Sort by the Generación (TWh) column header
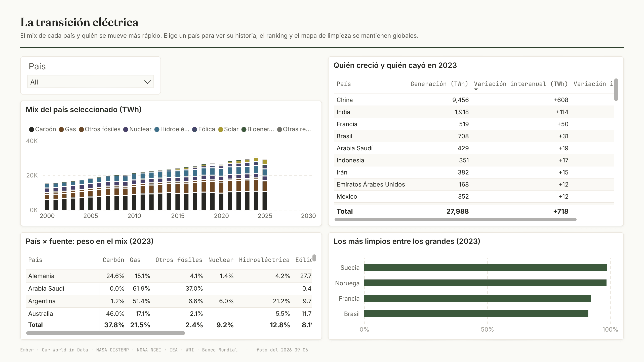 [439, 84]
